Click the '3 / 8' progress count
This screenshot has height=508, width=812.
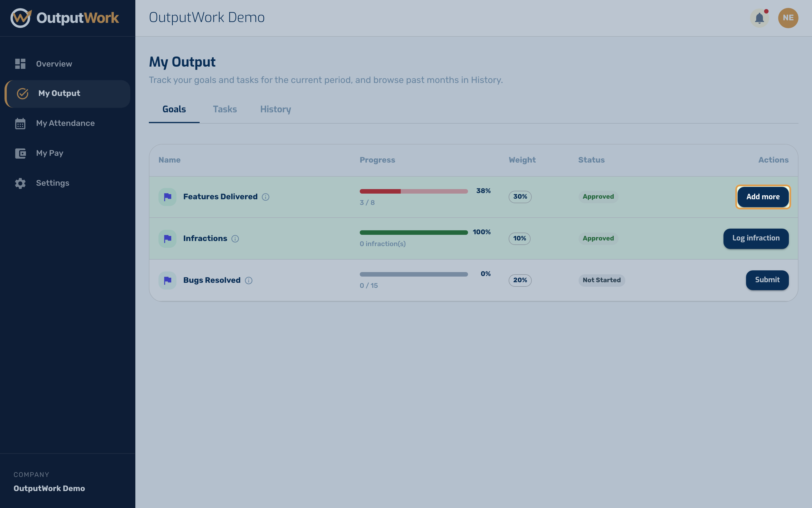(x=367, y=203)
